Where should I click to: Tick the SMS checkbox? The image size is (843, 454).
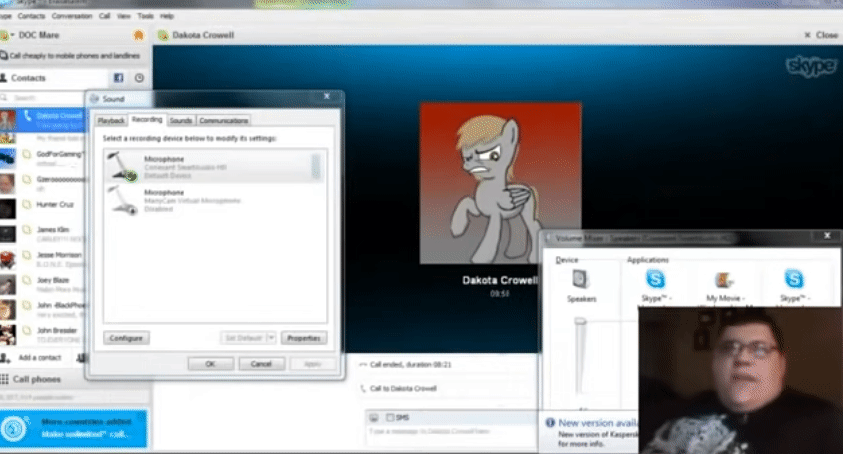[x=390, y=417]
